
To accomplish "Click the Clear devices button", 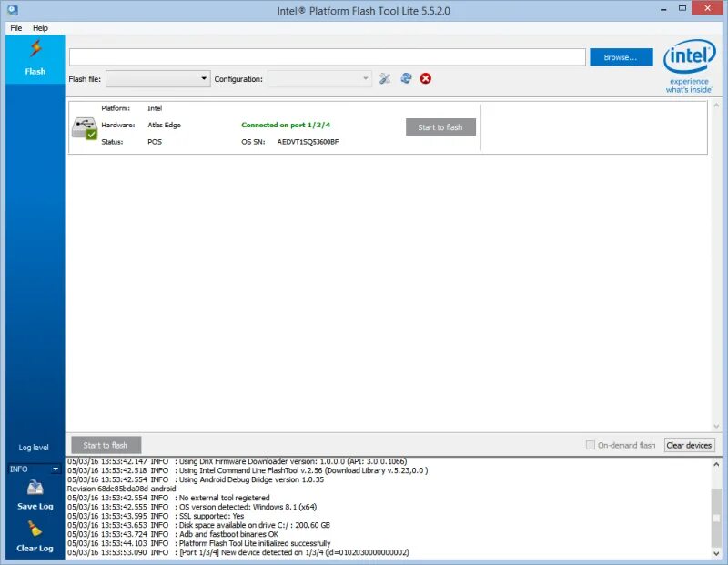I will (x=689, y=445).
